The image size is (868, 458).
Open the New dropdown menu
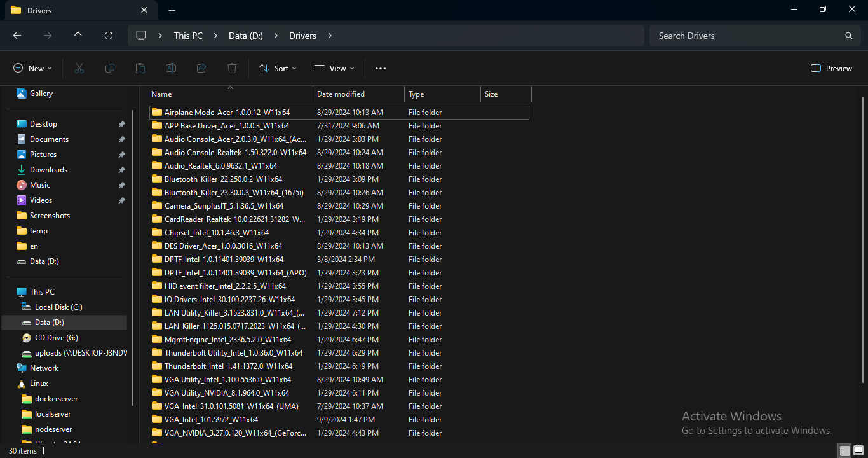click(32, 68)
